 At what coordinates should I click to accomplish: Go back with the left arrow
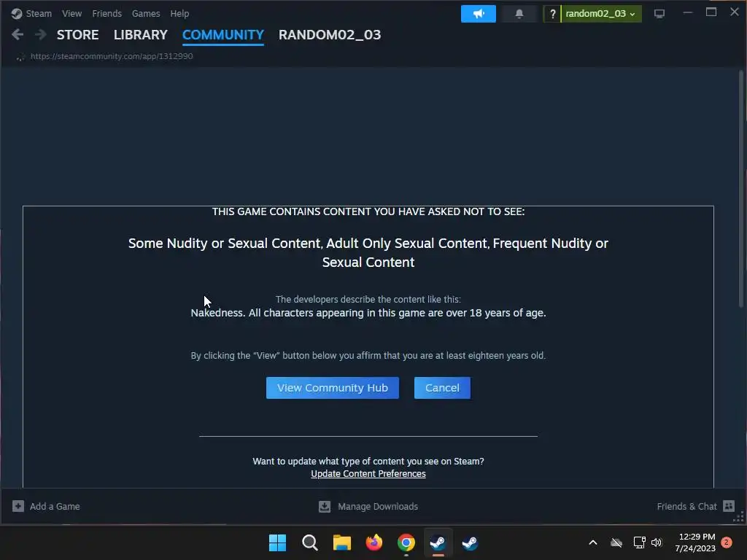(18, 34)
